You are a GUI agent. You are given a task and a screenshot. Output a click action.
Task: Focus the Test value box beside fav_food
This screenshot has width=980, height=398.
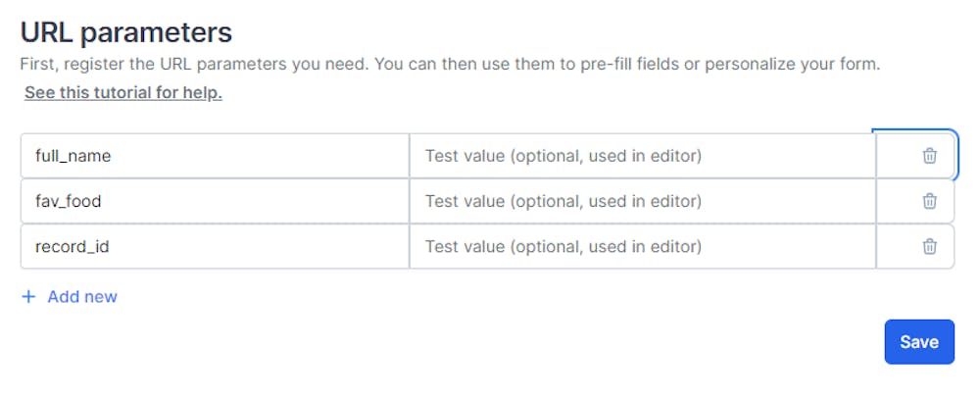tap(642, 201)
